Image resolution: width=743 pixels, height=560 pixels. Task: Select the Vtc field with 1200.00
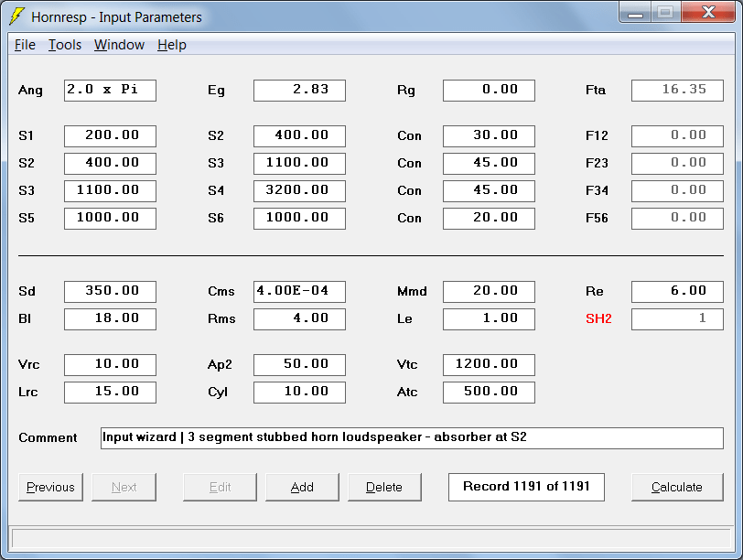click(489, 365)
